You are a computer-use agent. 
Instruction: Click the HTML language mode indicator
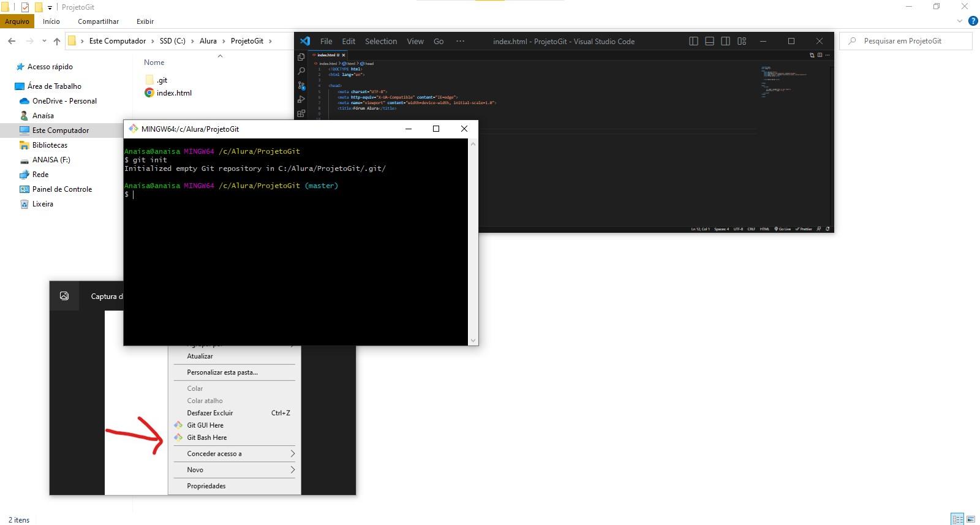coord(764,229)
